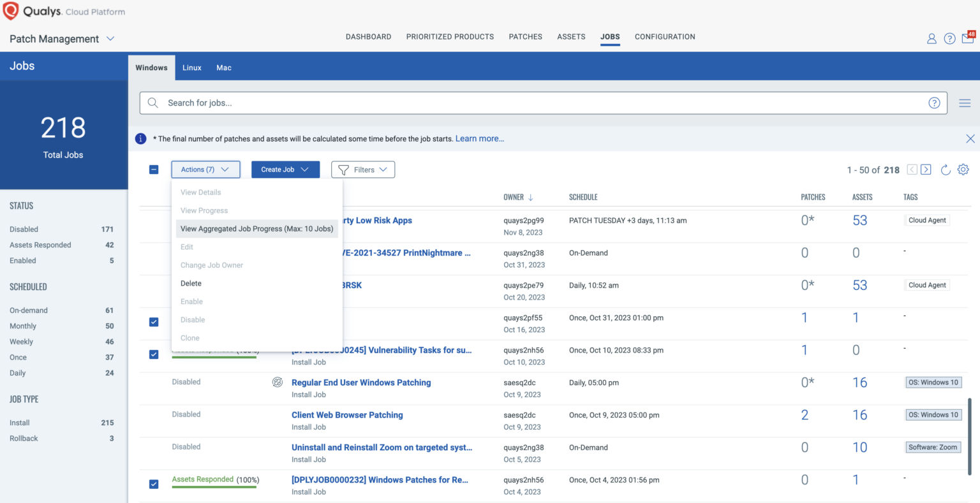
Task: Switch to the Linux tab
Action: [191, 67]
